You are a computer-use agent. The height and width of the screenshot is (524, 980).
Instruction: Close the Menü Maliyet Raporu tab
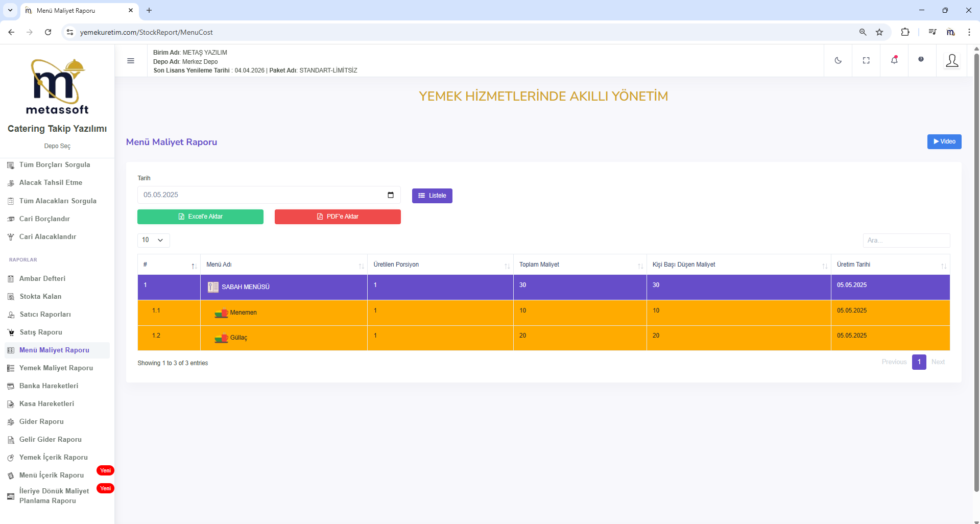[x=131, y=10]
